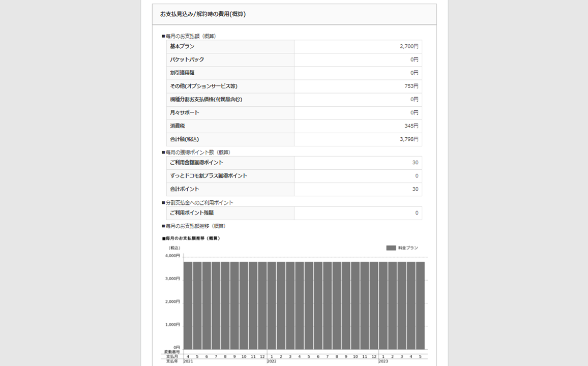Click the gray 料金プラン legend swatch

coord(391,248)
